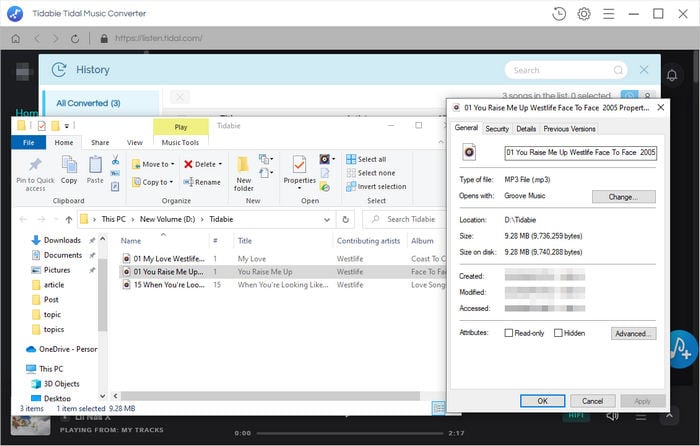Click Select none in ribbon
This screenshot has height=446, width=700.
[x=371, y=173]
